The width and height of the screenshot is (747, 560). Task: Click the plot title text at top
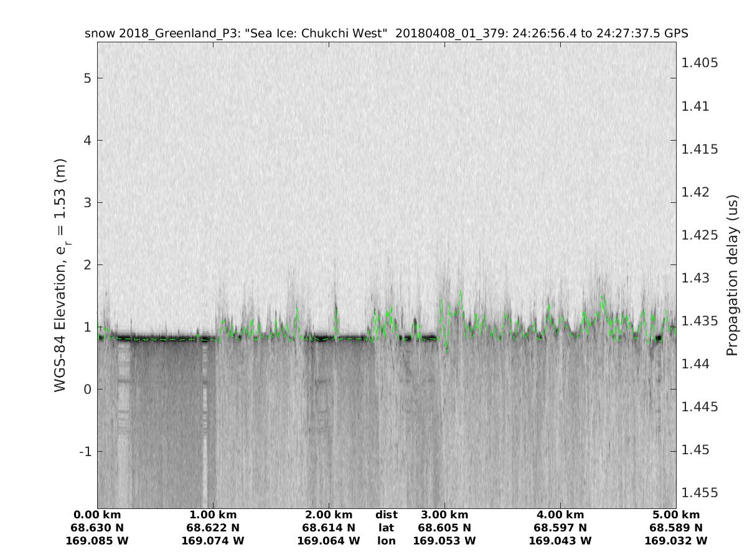[386, 34]
